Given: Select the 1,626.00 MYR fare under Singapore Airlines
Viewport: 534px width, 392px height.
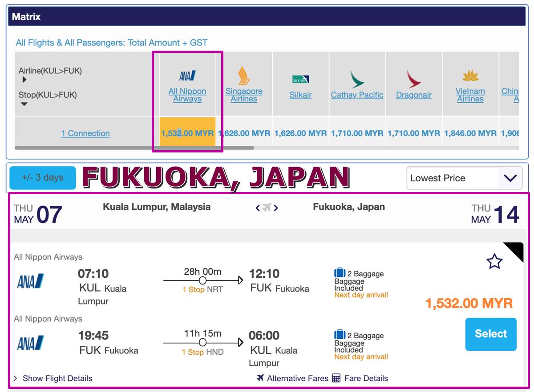Looking at the screenshot, I should coord(244,133).
